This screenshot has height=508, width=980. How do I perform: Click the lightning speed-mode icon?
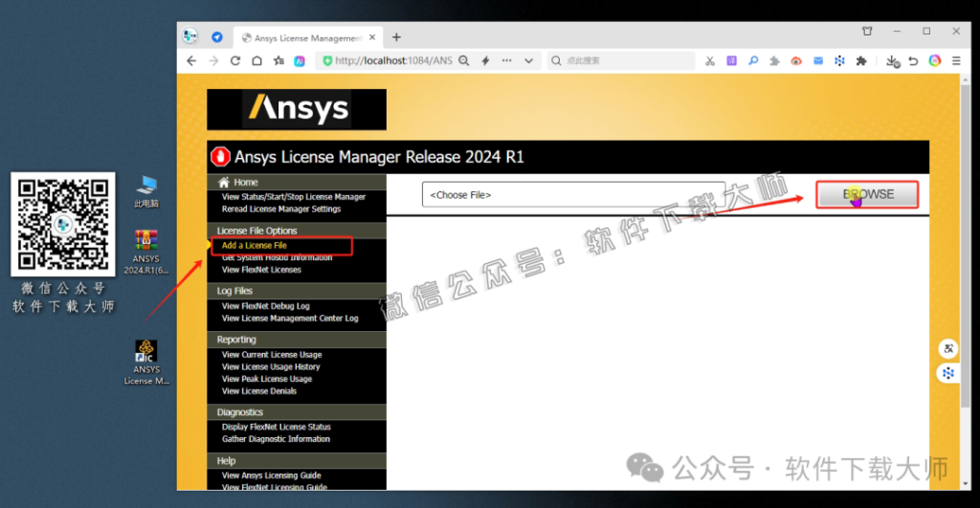pos(485,60)
